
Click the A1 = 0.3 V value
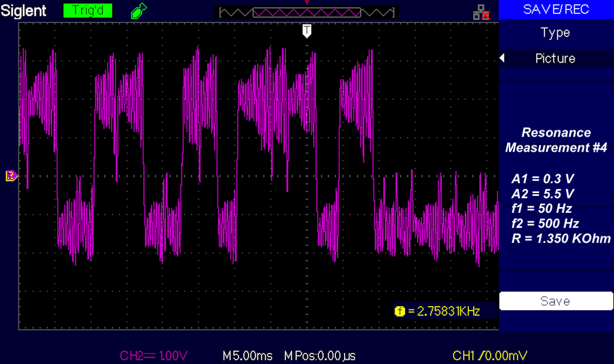point(543,179)
